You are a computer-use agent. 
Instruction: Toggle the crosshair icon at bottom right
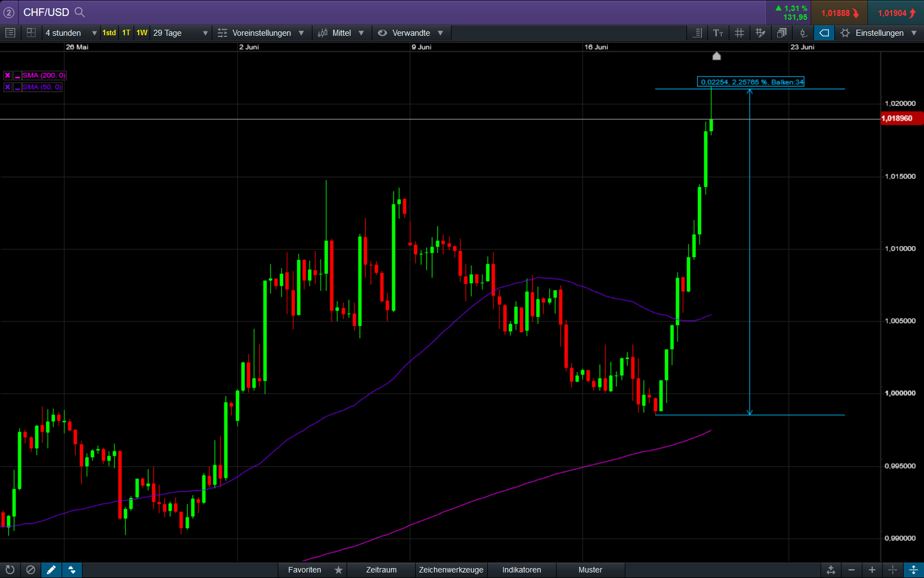893,570
